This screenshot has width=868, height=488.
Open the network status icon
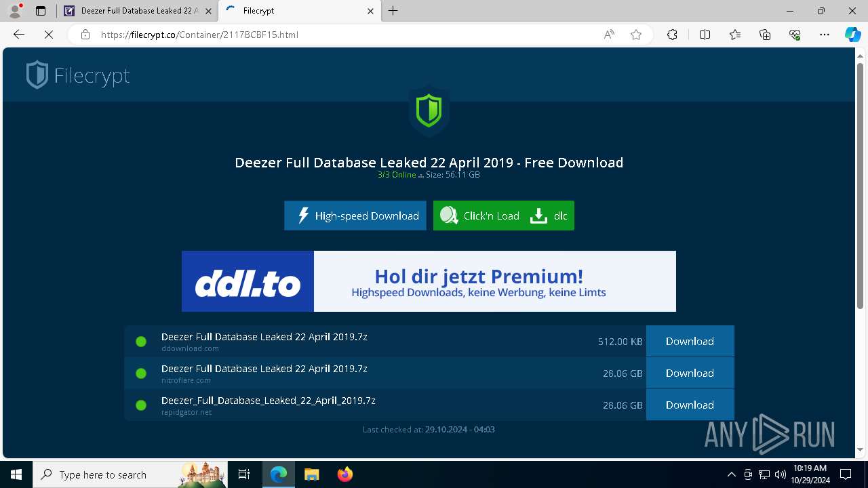(x=764, y=474)
